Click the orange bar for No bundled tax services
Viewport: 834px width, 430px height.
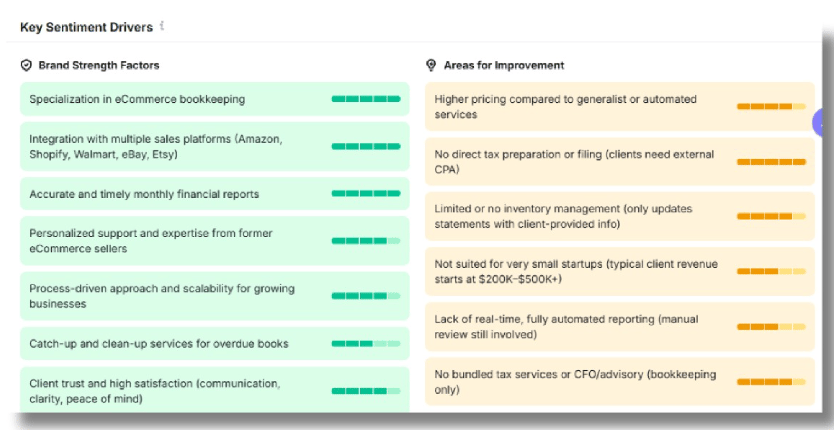coord(771,382)
